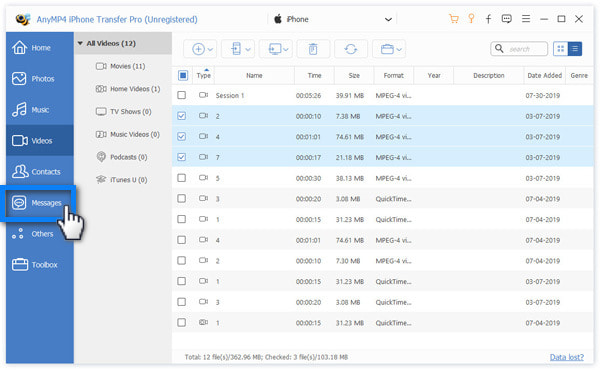Open the feedback chat icon

pyautogui.click(x=507, y=19)
